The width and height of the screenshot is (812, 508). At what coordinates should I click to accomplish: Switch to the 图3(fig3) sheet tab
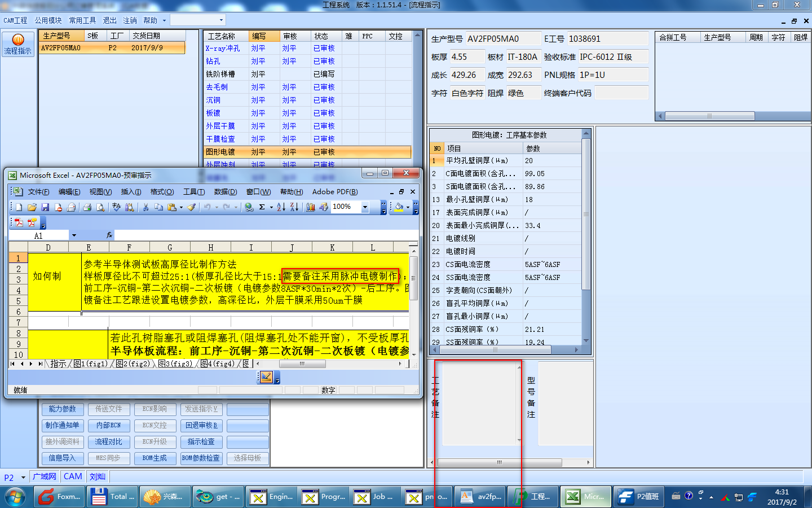[x=175, y=364]
